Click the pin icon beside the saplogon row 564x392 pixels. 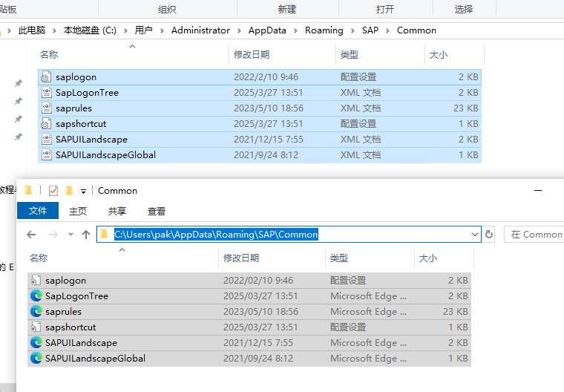[x=18, y=83]
